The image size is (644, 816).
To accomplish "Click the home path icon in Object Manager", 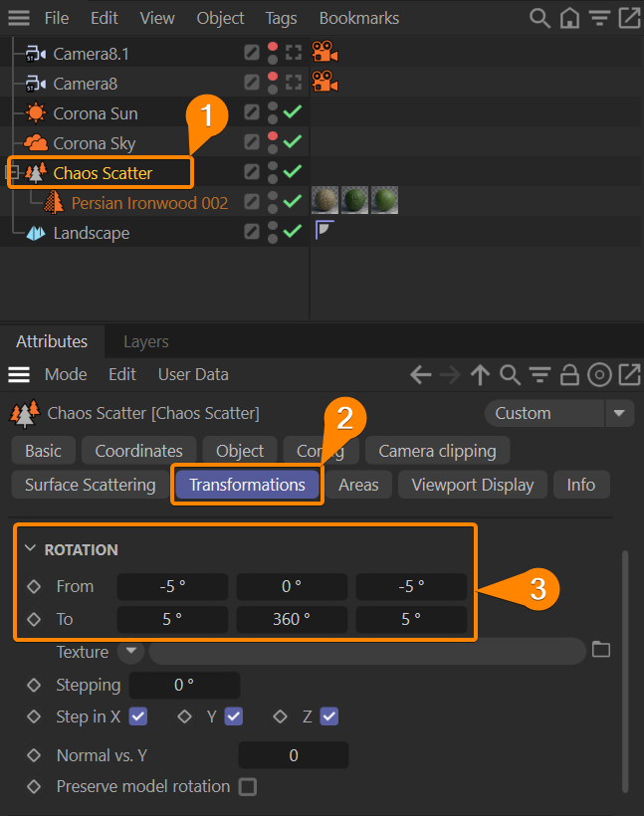I will click(x=569, y=18).
